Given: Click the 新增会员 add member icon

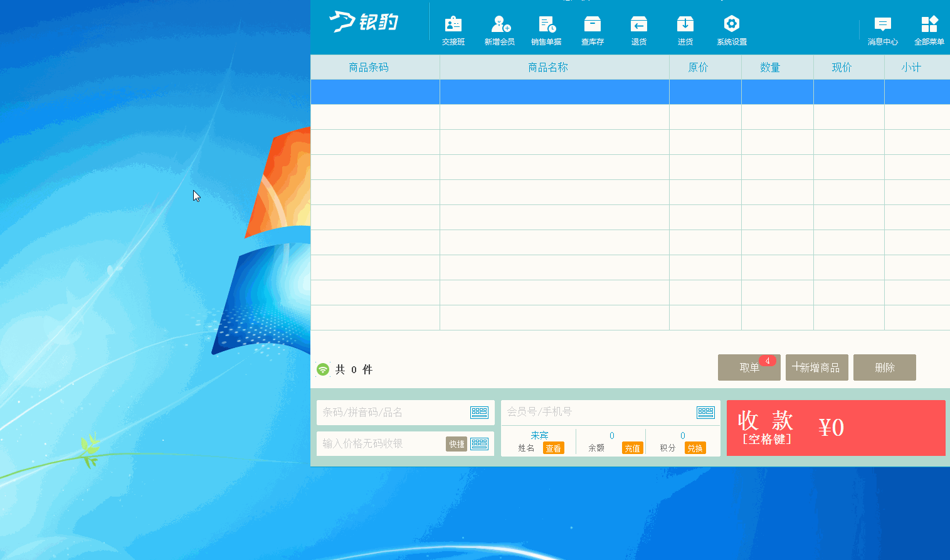Looking at the screenshot, I should coord(499,30).
